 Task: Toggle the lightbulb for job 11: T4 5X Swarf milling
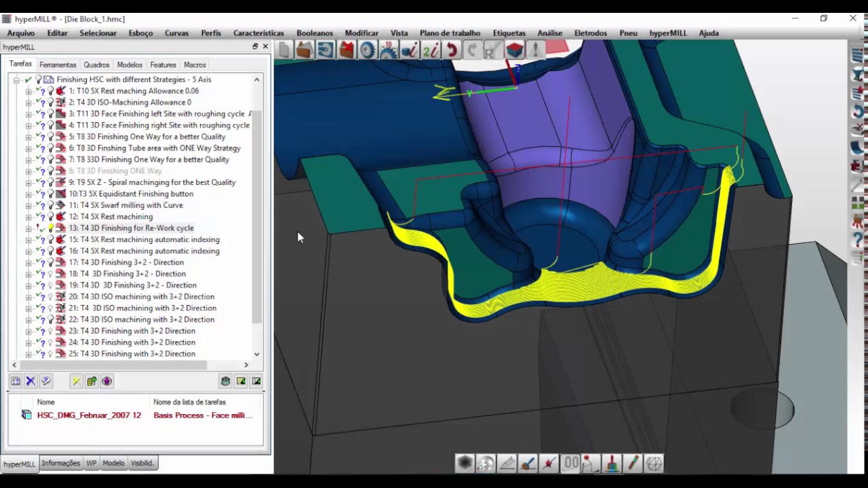50,205
